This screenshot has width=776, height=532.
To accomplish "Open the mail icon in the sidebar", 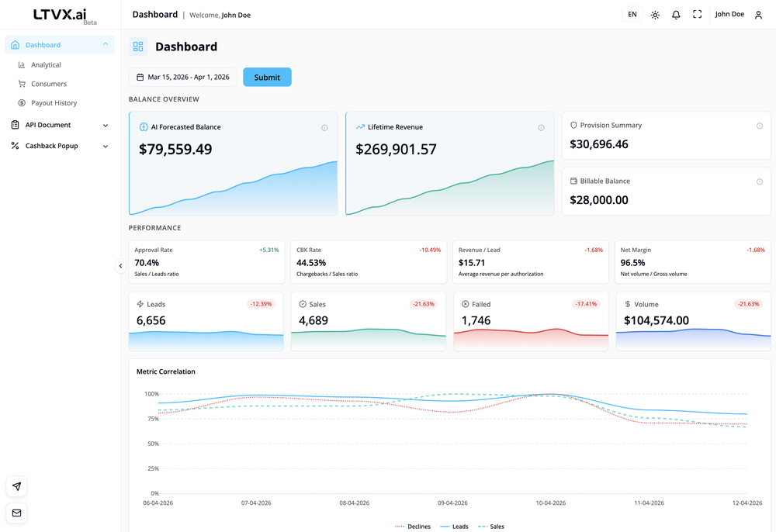I will (16, 513).
